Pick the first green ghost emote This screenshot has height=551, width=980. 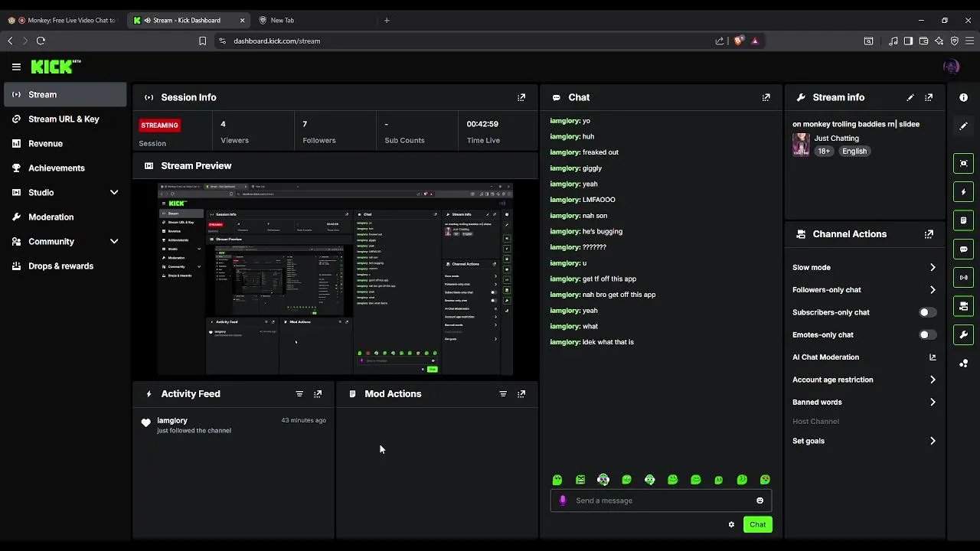click(x=557, y=480)
